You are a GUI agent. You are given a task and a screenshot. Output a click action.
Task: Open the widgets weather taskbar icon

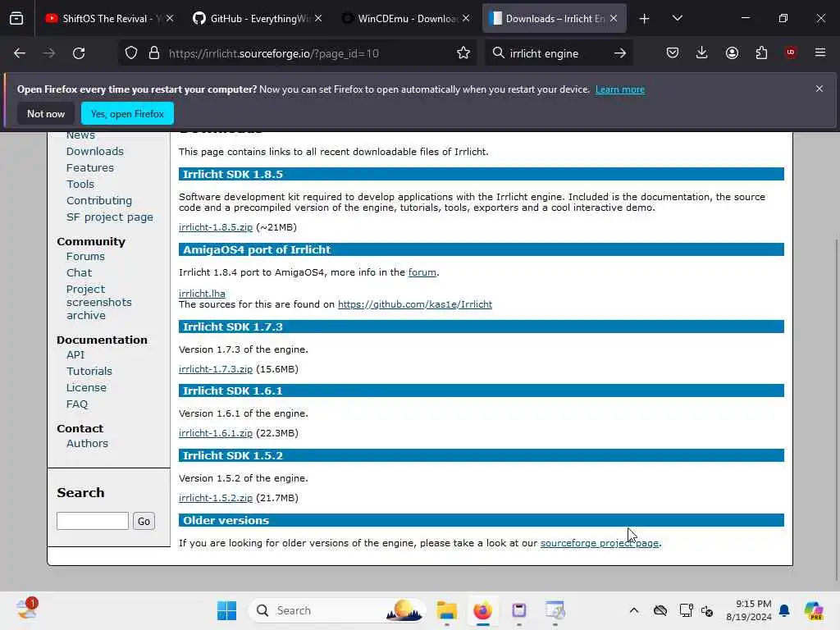[x=26, y=609]
